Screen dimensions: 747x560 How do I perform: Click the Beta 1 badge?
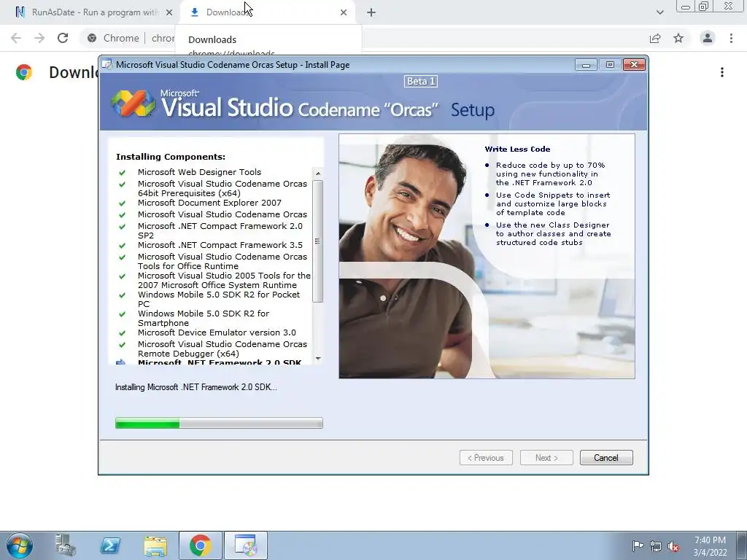(421, 82)
